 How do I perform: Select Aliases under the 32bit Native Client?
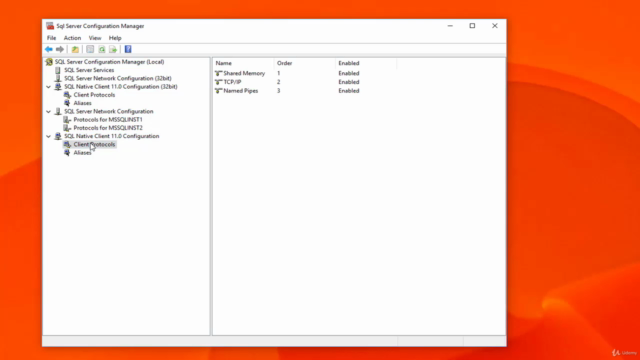click(82, 103)
